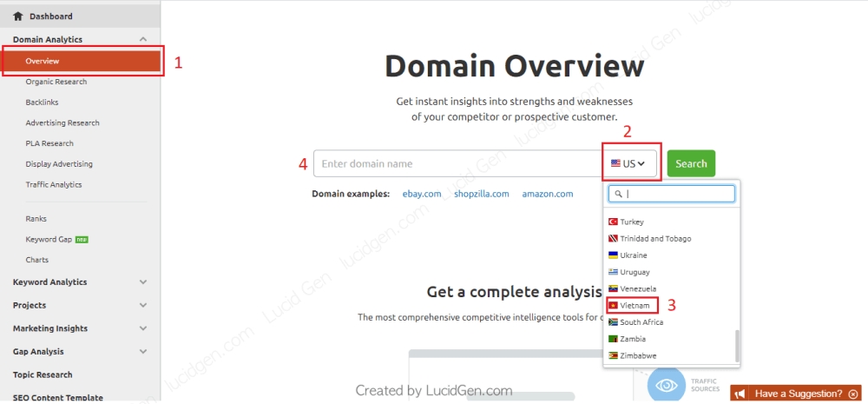This screenshot has width=868, height=404.
Task: Open Keyword Gap
Action: [x=49, y=240]
